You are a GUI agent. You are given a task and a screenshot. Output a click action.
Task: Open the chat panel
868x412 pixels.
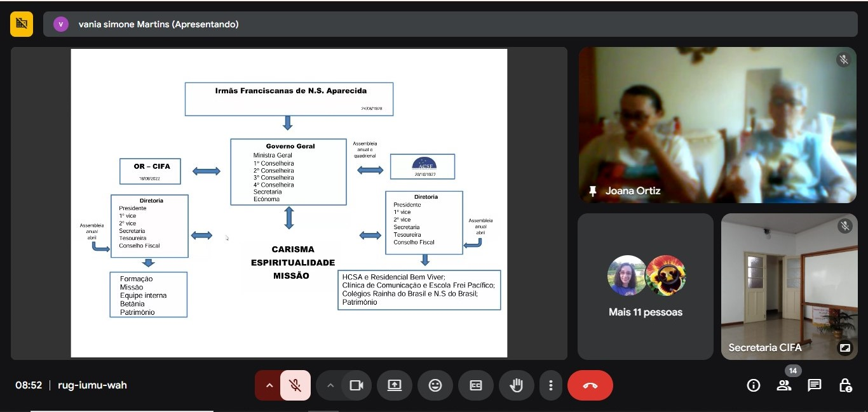tap(815, 385)
